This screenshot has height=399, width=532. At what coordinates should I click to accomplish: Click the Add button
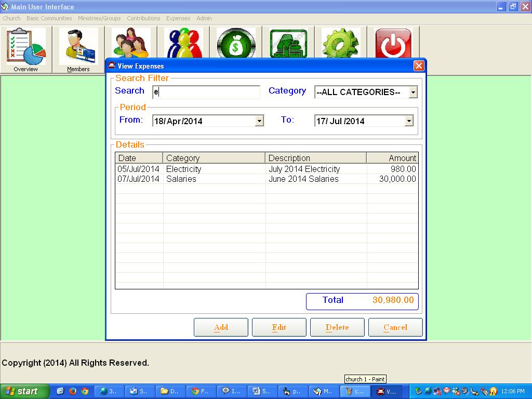tap(221, 327)
